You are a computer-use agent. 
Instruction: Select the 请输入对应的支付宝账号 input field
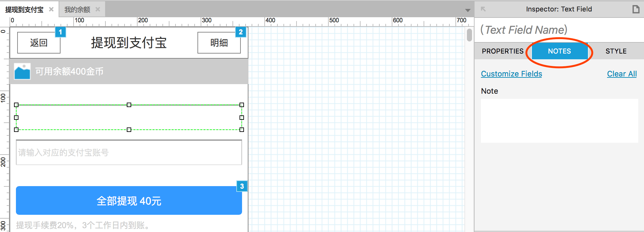129,152
